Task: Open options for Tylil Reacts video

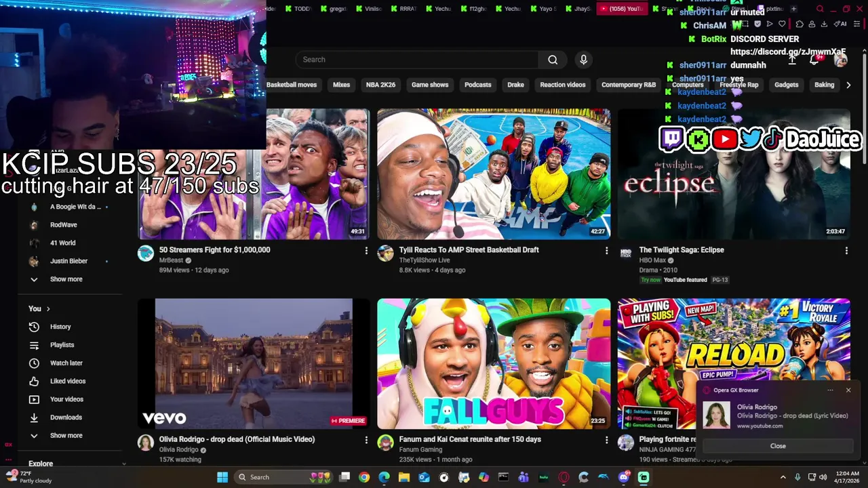Action: [606, 251]
